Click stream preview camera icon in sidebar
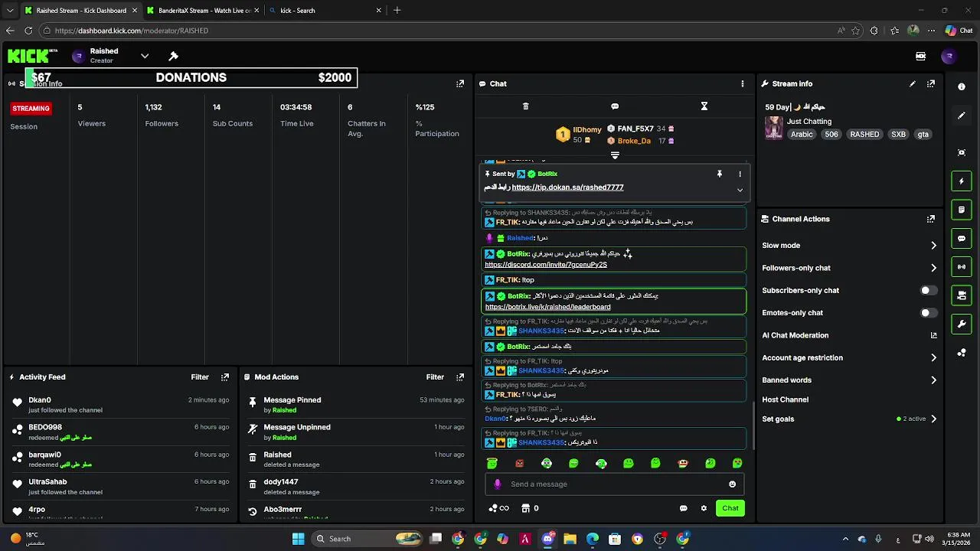980x551 pixels. click(x=962, y=152)
